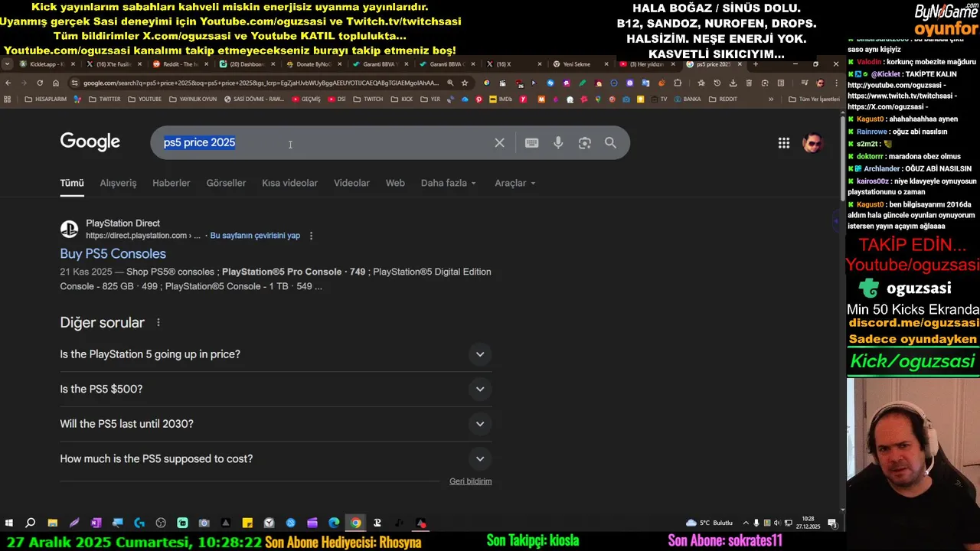
Task: Open options dots beside Diğer sorular
Action: [158, 323]
